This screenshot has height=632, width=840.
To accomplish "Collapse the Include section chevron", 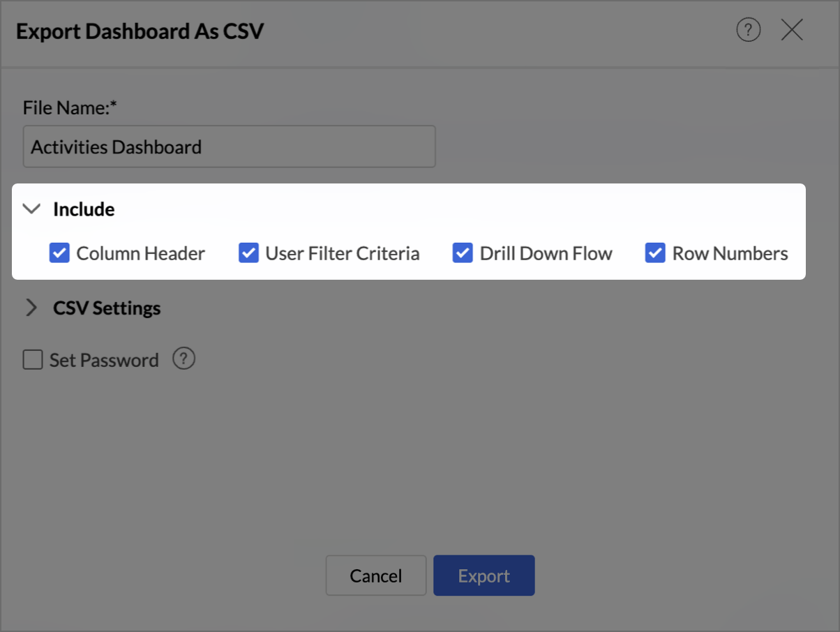I will [x=31, y=209].
